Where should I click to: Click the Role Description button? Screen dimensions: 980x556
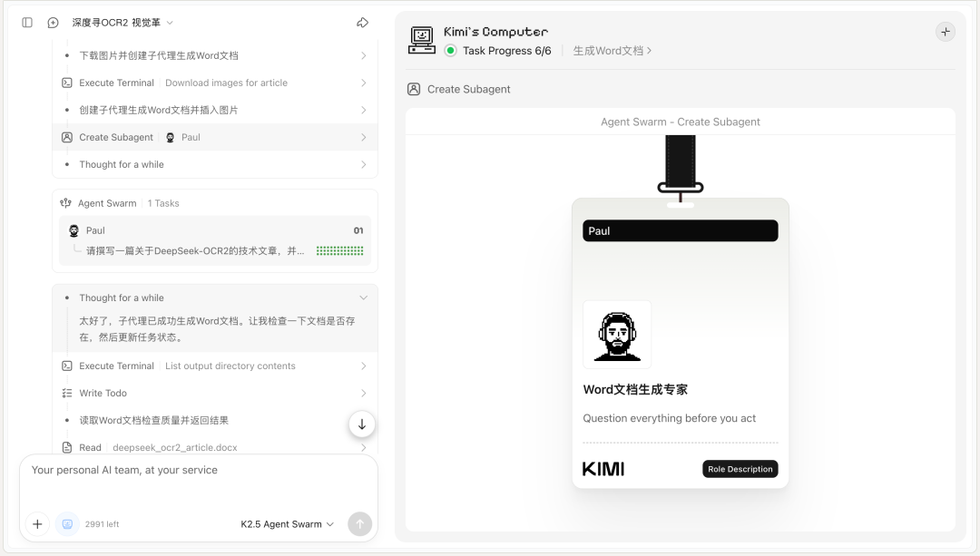tap(740, 469)
